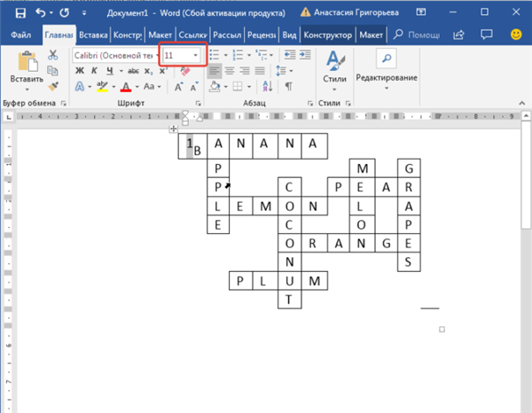
Task: Cut selection with scissors icon
Action: click(52, 55)
